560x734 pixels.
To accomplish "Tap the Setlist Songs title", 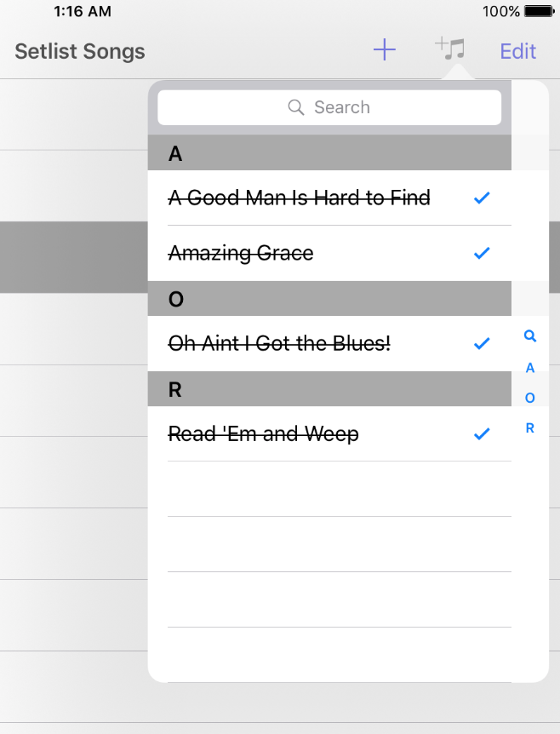I will click(x=80, y=51).
